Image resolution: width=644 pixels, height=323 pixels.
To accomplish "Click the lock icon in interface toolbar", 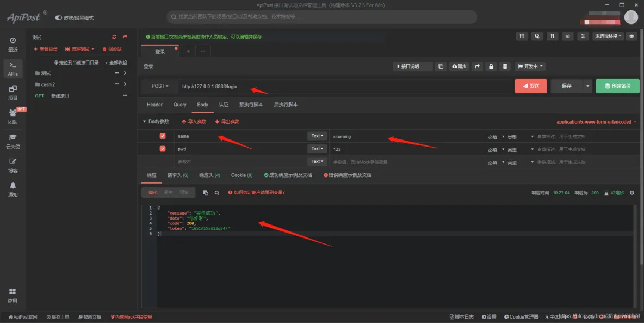I will click(491, 66).
